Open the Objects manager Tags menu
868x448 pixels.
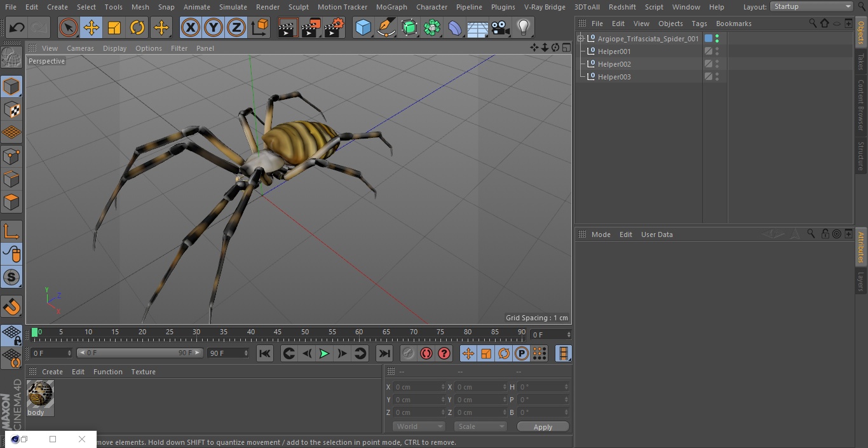point(699,24)
